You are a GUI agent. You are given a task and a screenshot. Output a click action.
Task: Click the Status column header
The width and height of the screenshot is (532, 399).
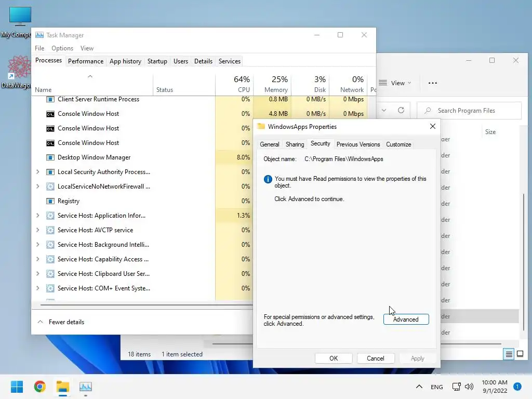(184, 84)
